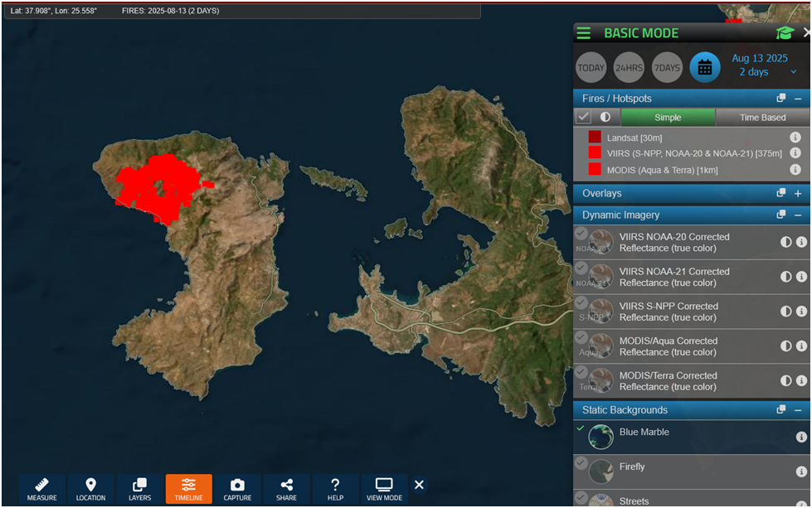Open the Share option
Screen dimensions: 812x508
tap(286, 489)
